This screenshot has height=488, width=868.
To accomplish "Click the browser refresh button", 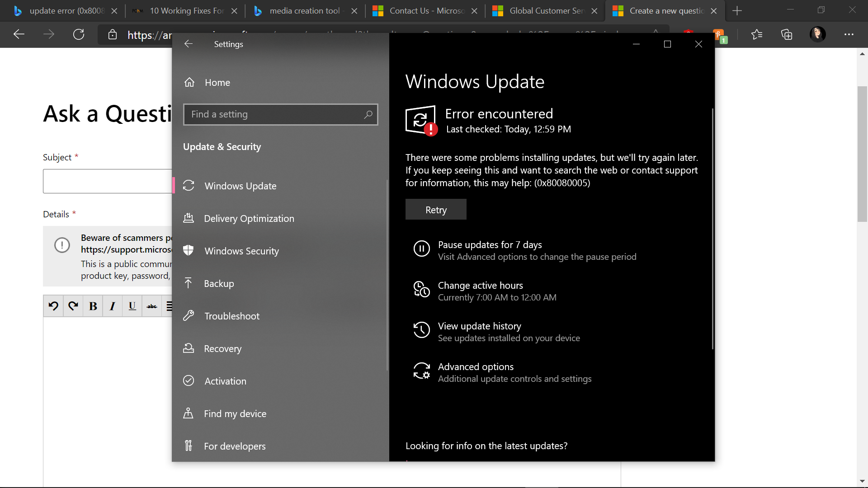I will (79, 34).
